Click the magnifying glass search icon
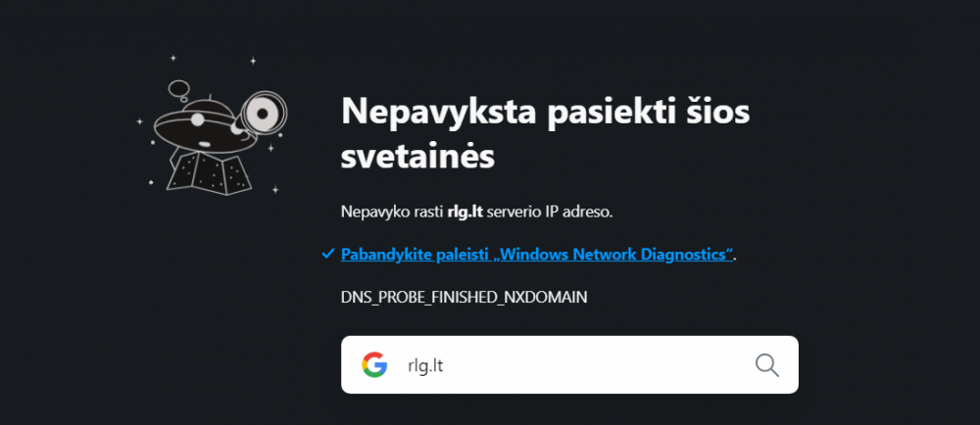Viewport: 980px width, 425px height. [x=767, y=365]
